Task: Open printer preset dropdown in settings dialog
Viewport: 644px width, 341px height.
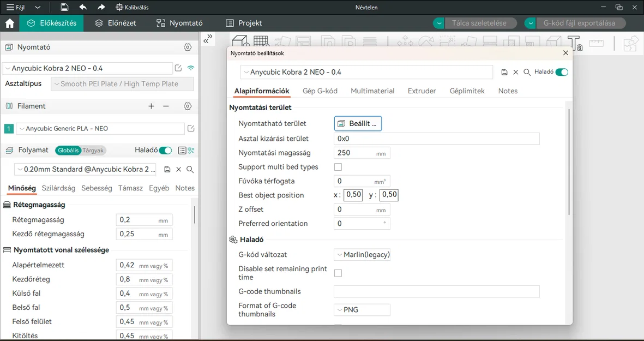Action: tap(366, 73)
